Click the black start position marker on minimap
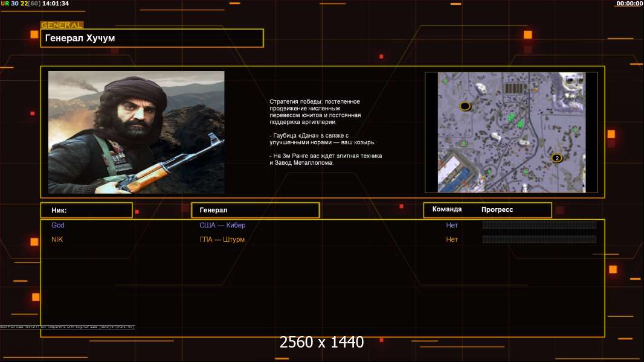The height and width of the screenshot is (362, 644). click(465, 106)
